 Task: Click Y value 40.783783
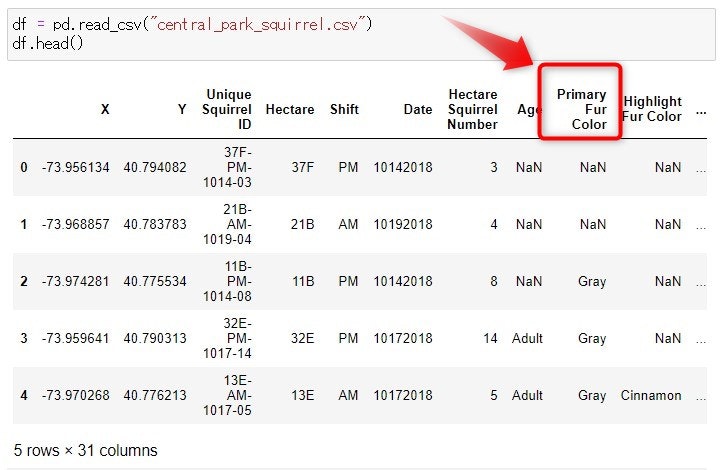(155, 224)
